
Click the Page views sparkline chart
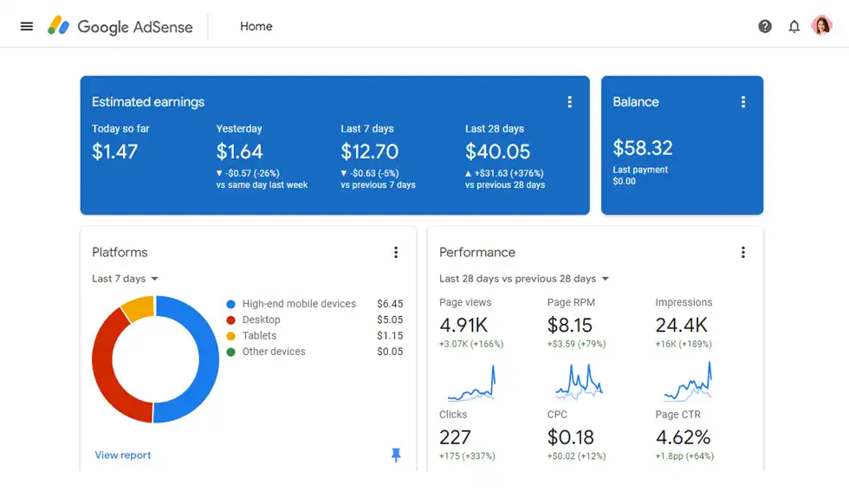point(468,384)
